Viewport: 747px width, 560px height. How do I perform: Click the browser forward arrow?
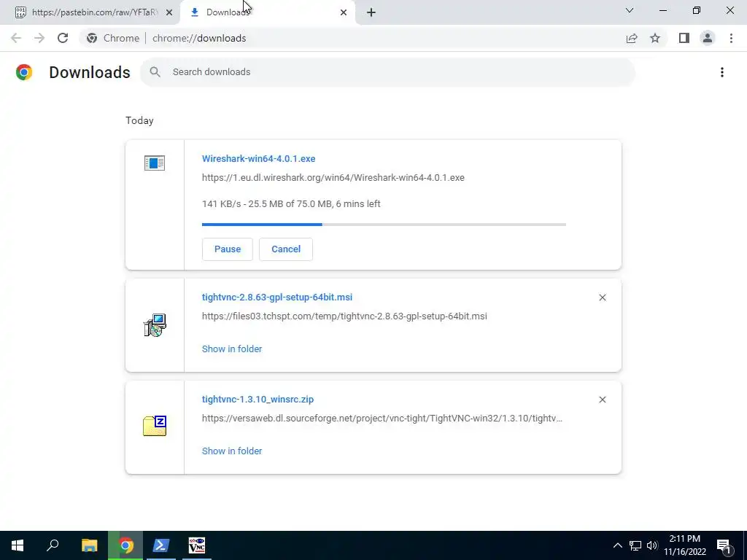pyautogui.click(x=39, y=38)
